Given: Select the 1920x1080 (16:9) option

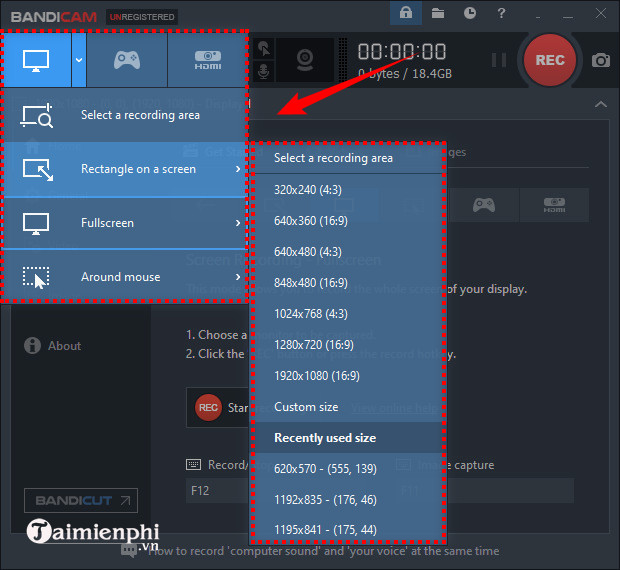Looking at the screenshot, I should click(x=348, y=376).
